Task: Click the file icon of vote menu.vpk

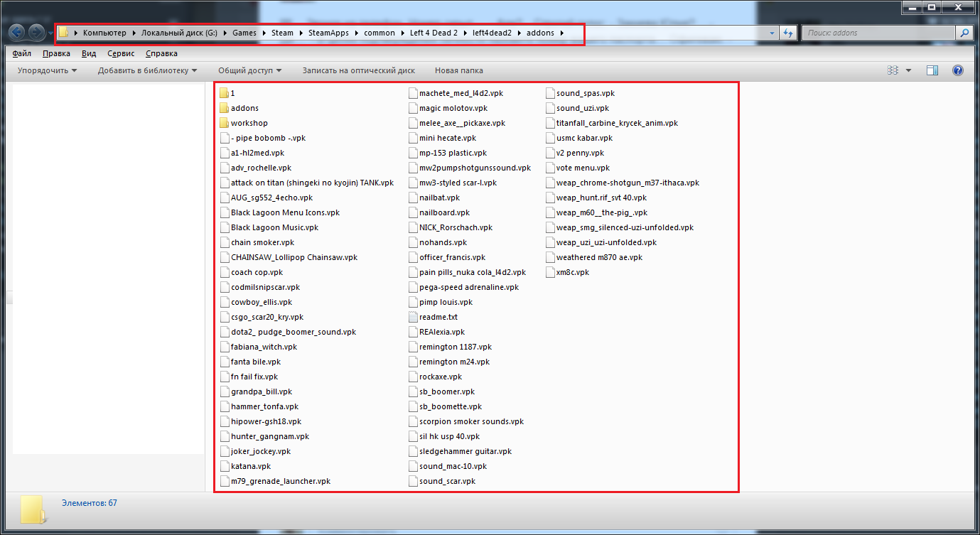Action: (x=549, y=168)
